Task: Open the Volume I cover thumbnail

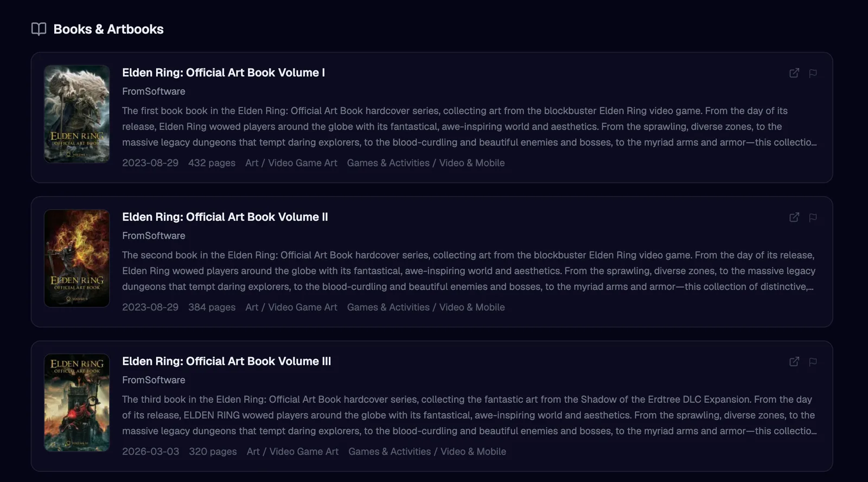Action: (77, 114)
